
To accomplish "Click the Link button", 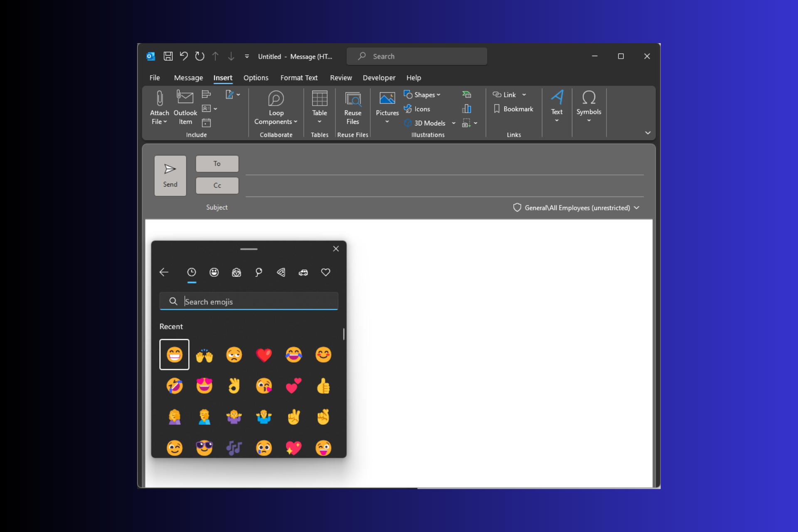I will click(504, 95).
